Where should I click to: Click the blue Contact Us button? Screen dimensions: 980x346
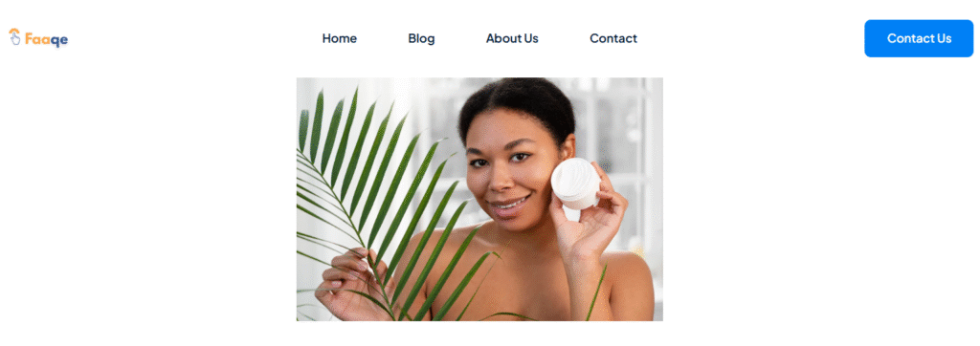coord(919,38)
